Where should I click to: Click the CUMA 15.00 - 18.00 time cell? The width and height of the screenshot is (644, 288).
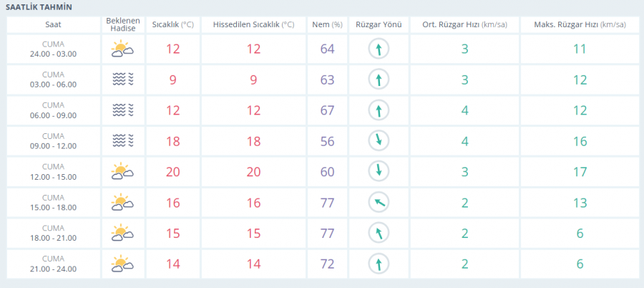tap(54, 203)
